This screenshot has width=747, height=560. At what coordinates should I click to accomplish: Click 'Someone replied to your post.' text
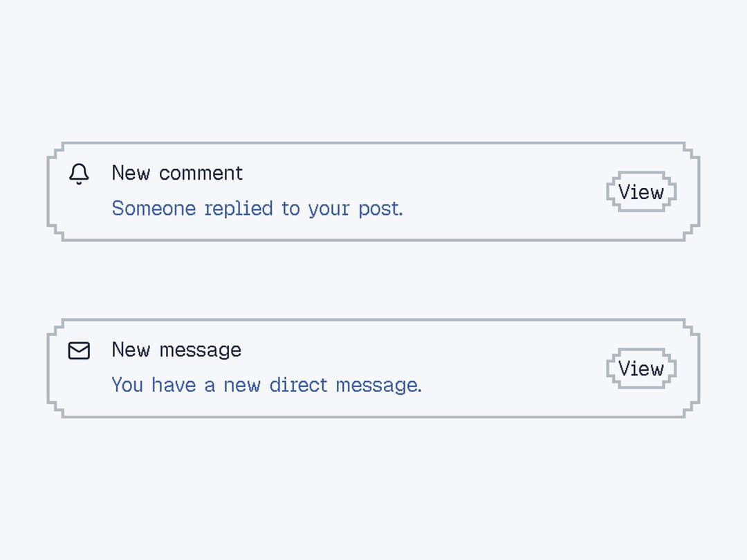257,209
